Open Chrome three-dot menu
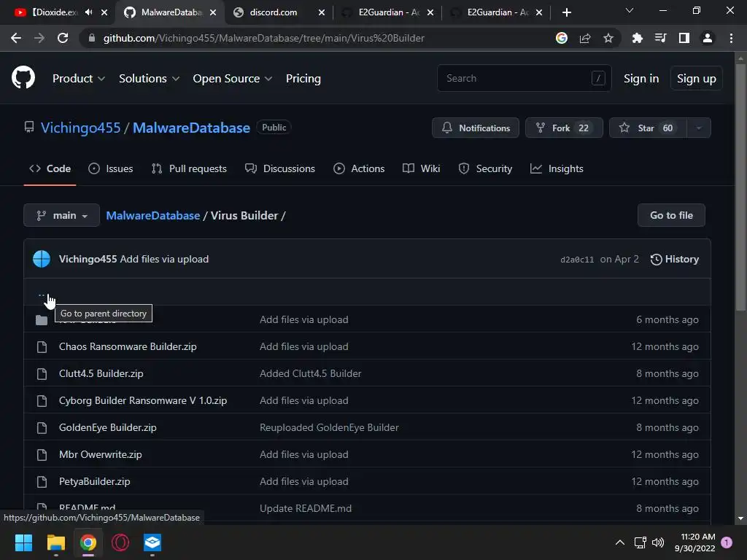The image size is (747, 560). [731, 38]
